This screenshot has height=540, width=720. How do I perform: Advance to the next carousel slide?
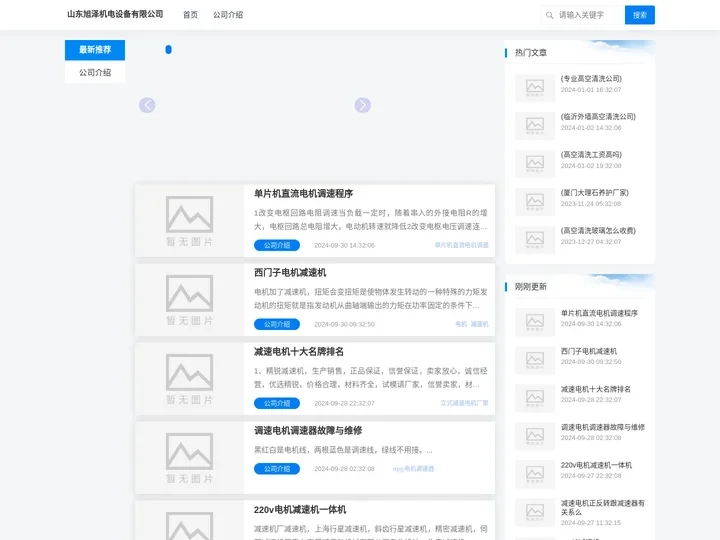click(362, 105)
